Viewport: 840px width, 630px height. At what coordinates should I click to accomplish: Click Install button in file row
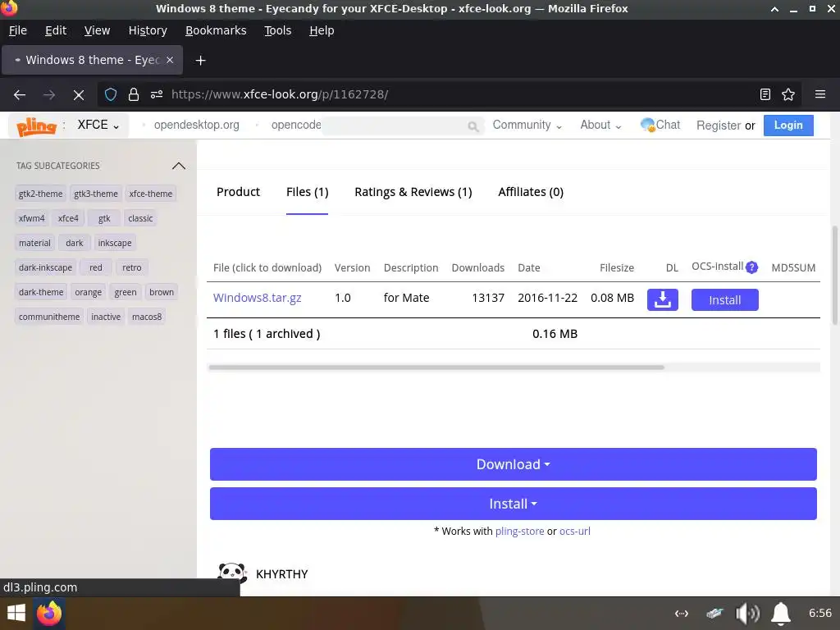725,300
